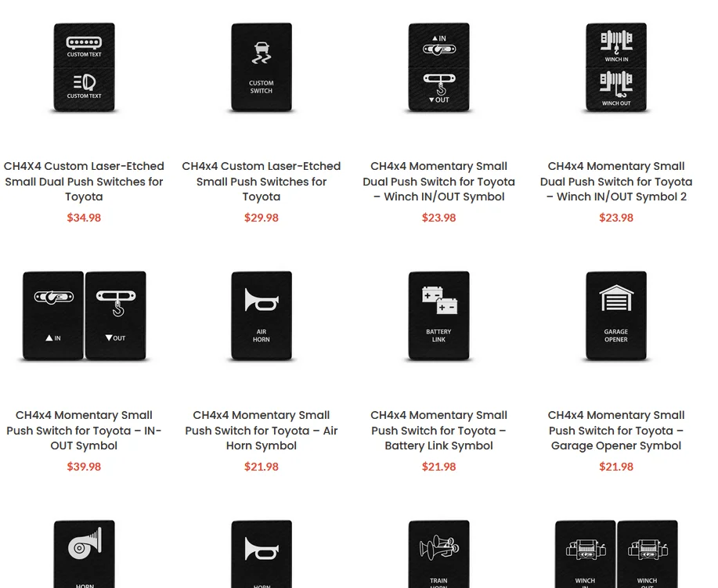
Task: Click the $39.98 price under IN-OUT Symbol
Action: (84, 467)
